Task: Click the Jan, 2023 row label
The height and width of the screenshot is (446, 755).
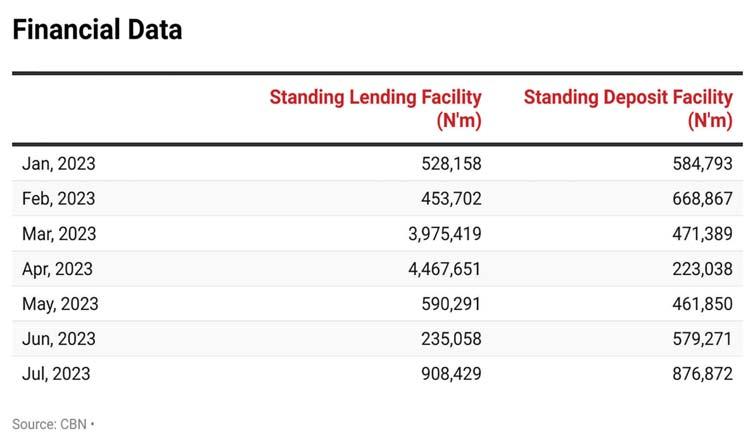Action: [x=59, y=164]
